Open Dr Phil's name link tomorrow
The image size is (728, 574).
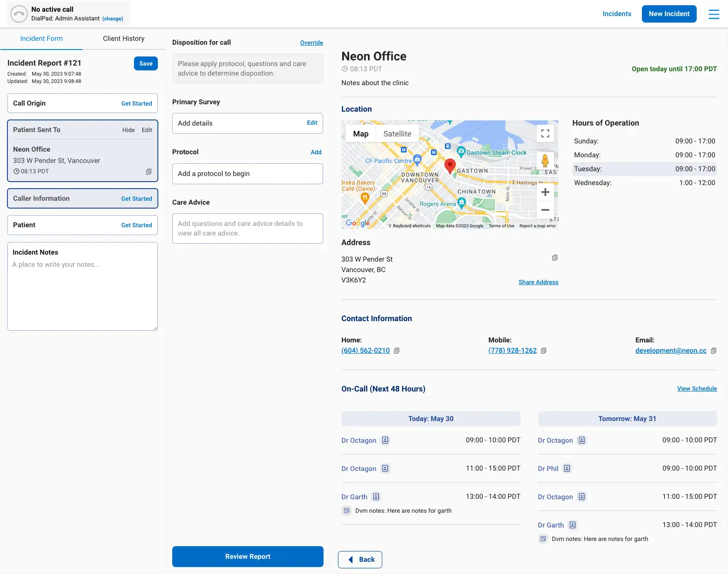coord(548,469)
